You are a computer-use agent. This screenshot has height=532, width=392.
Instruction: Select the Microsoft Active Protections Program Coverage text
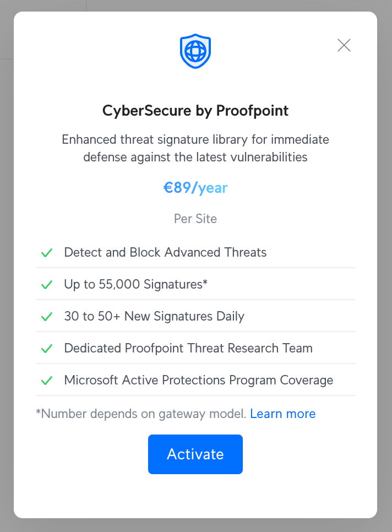(x=198, y=381)
